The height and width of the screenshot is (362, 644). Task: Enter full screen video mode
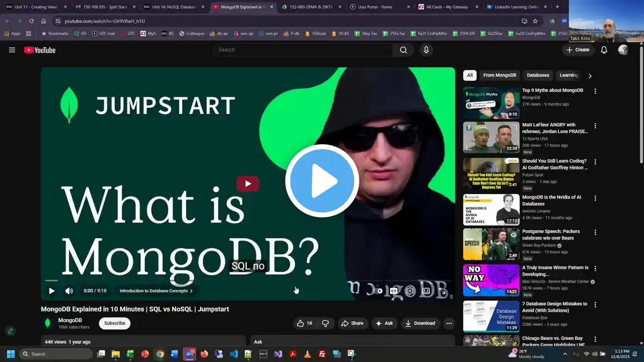tap(442, 291)
